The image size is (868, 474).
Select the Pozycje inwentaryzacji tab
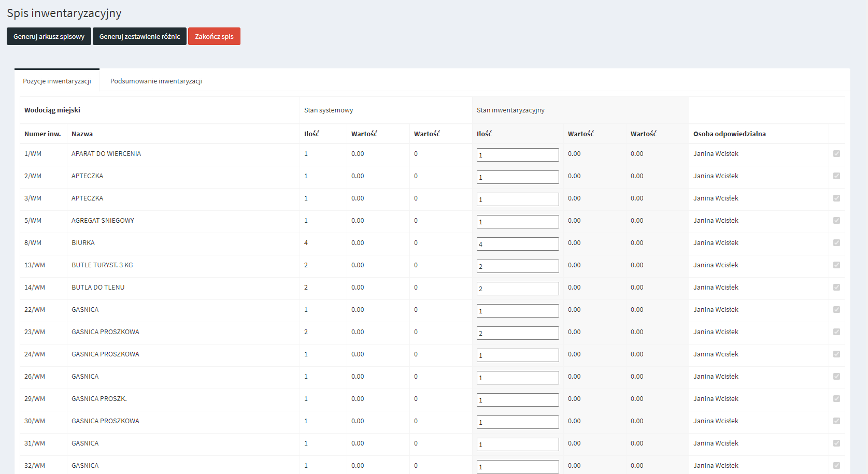[x=57, y=81]
